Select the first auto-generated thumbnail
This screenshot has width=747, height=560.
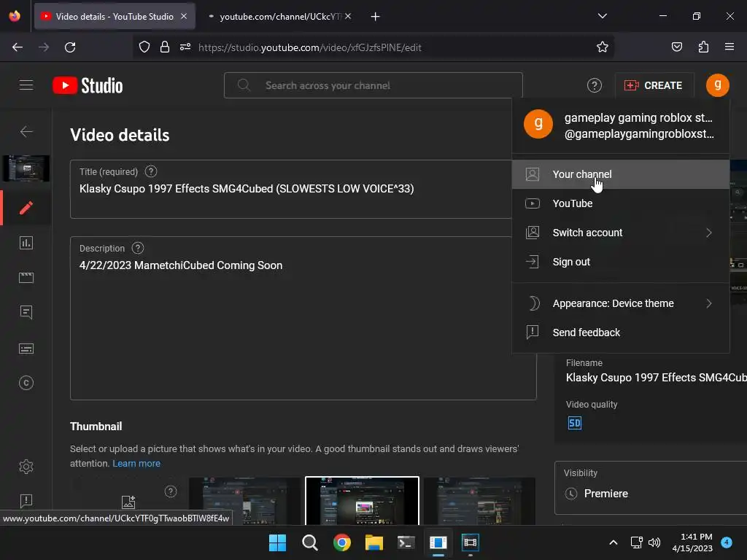pyautogui.click(x=245, y=501)
